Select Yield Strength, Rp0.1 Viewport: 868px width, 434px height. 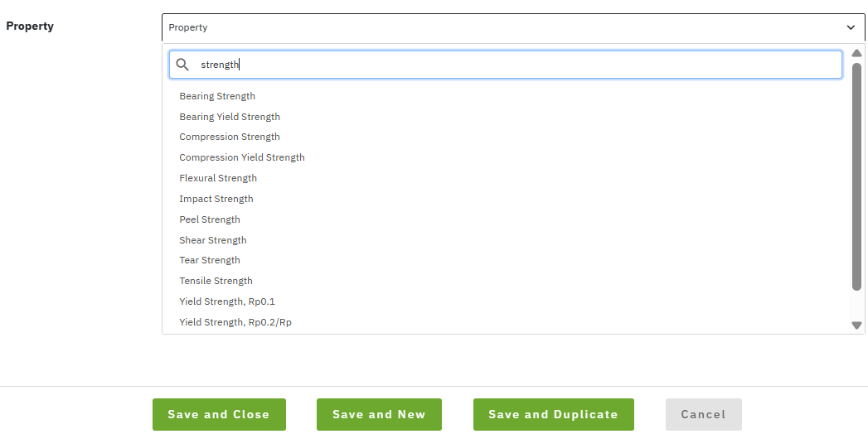227,301
